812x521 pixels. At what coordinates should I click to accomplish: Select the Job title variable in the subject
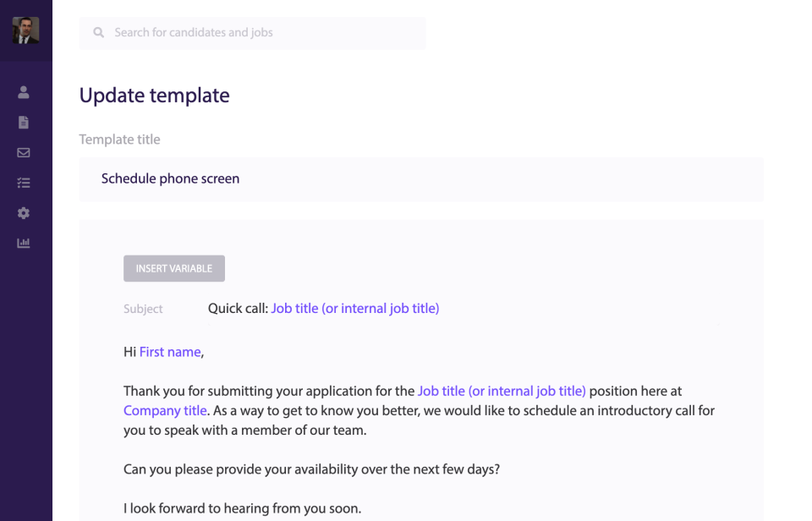pyautogui.click(x=354, y=308)
